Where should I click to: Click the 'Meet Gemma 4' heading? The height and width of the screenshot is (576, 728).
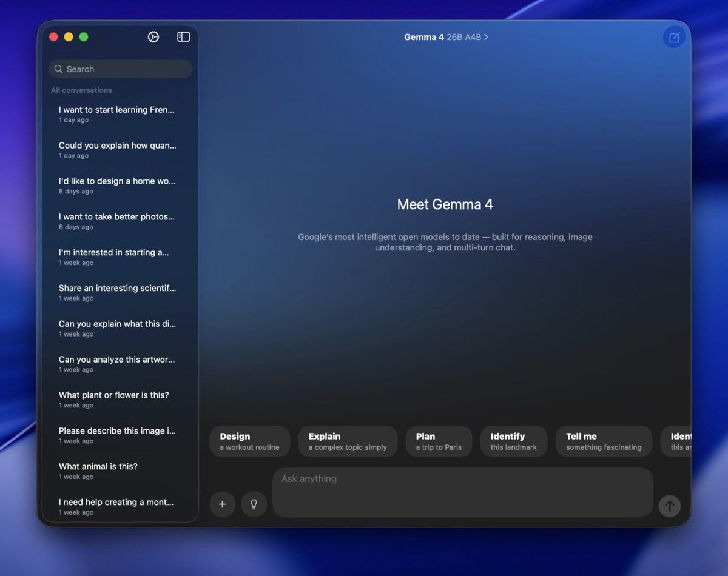click(445, 204)
